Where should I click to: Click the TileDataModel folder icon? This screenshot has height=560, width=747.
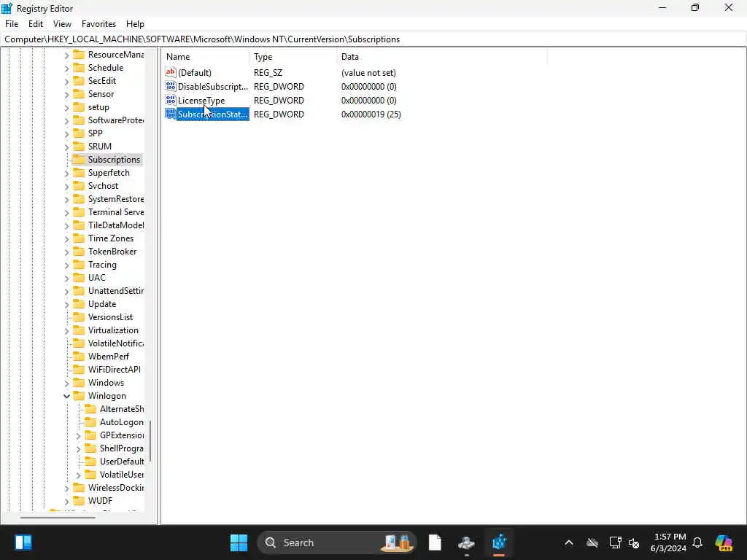79,225
